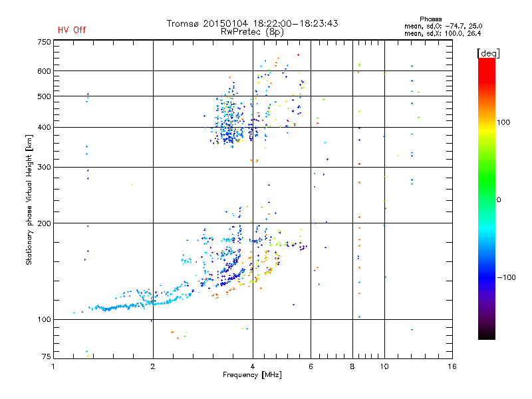
Task: Click the x-axis tick label '8'
Action: click(x=352, y=366)
